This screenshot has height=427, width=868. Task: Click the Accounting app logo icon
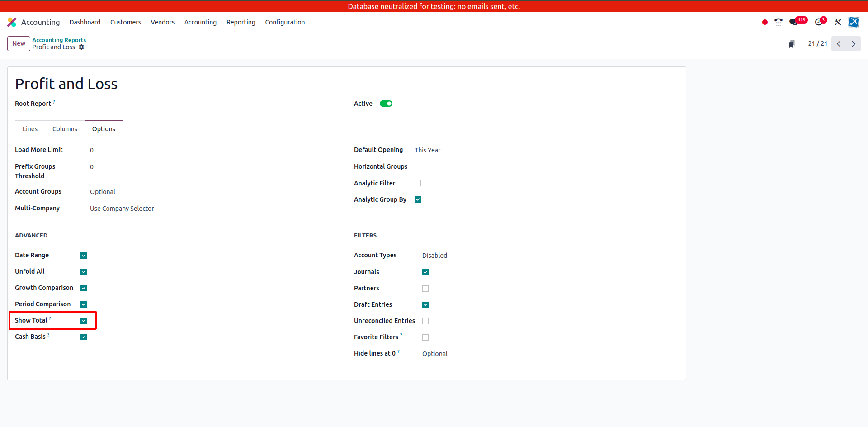click(12, 22)
